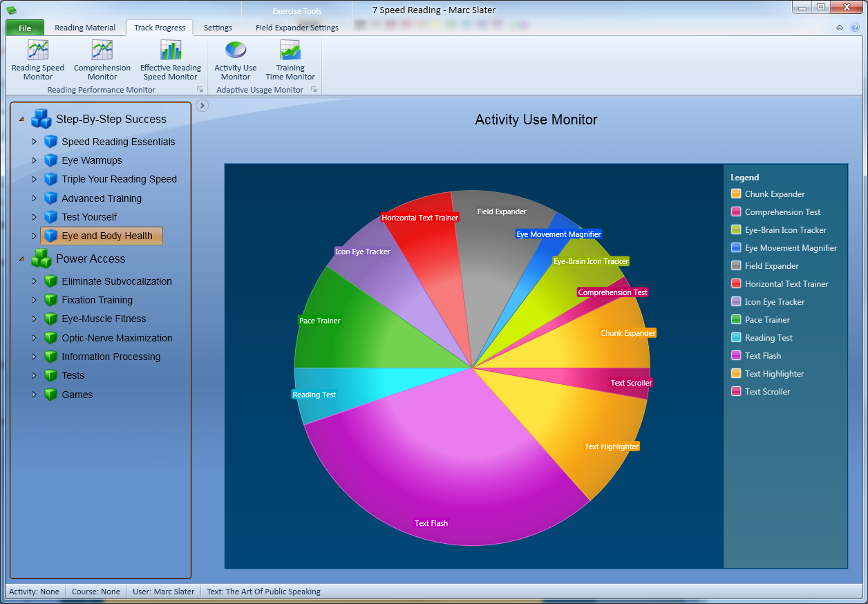
Task: Click the Text Flash legend color swatch
Action: pos(736,356)
